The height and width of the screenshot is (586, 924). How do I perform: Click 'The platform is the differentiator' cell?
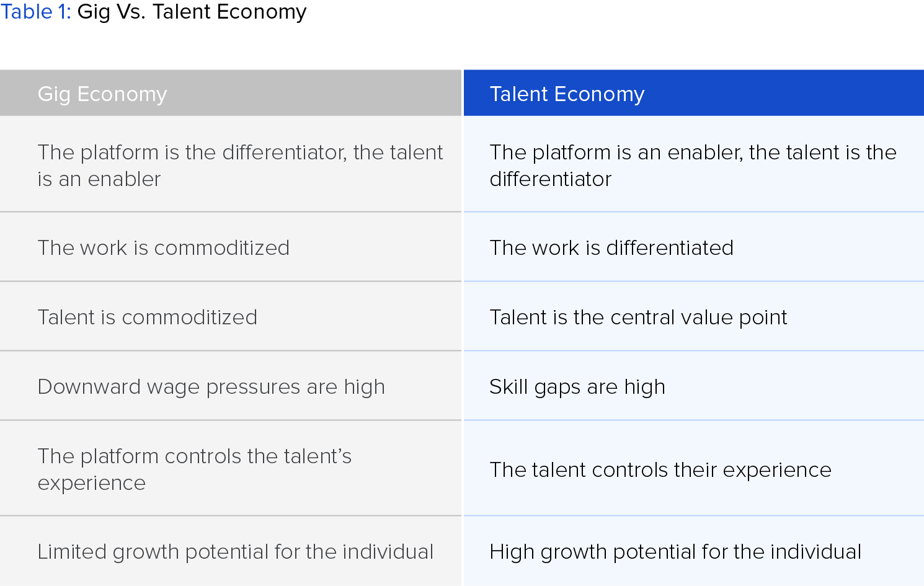[x=240, y=153]
